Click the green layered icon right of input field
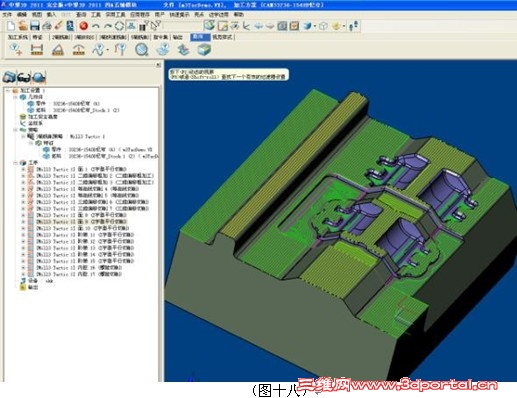The height and width of the screenshot is (398, 517). click(x=210, y=25)
